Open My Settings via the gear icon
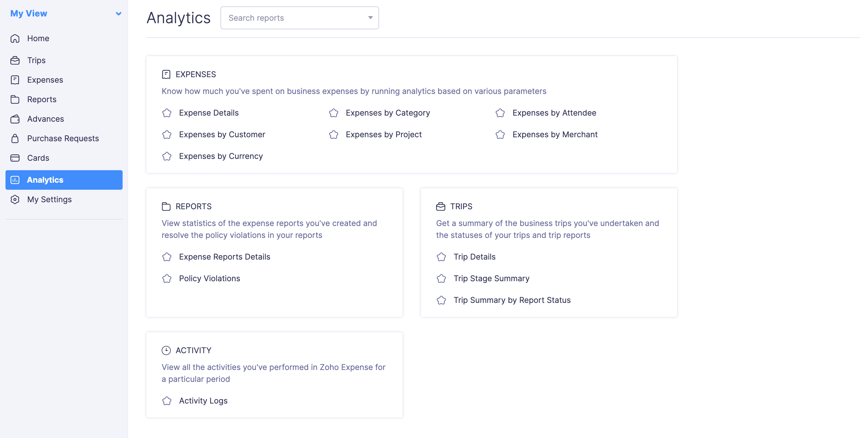 tap(15, 199)
